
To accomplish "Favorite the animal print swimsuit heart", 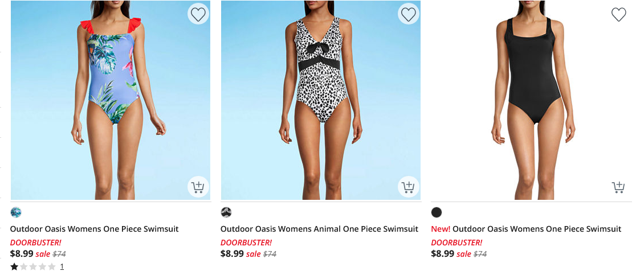I will tap(408, 14).
